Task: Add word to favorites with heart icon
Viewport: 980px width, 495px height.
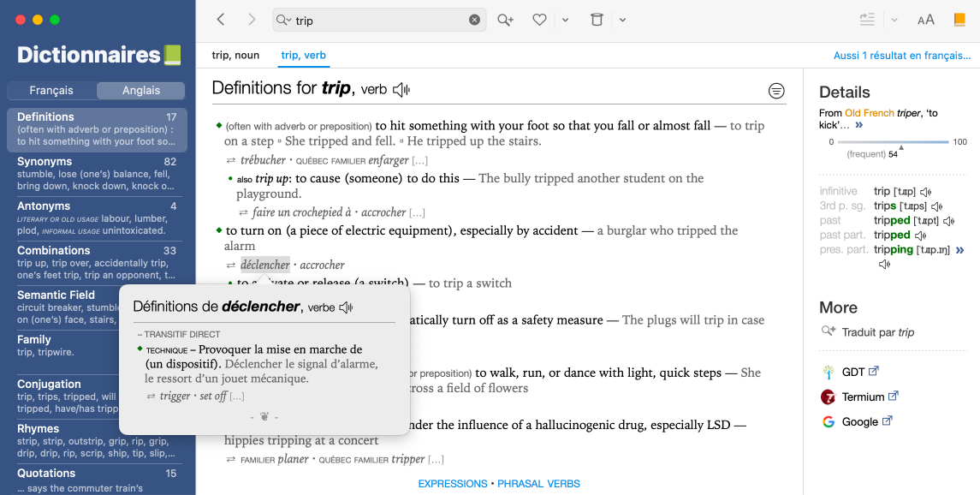Action: pyautogui.click(x=539, y=20)
